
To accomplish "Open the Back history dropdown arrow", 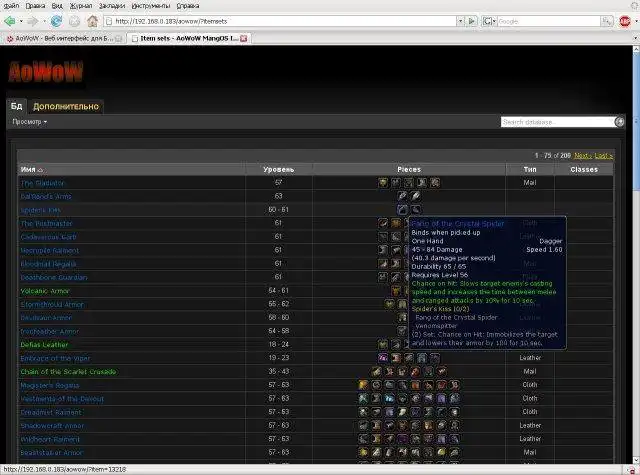I will (21, 21).
